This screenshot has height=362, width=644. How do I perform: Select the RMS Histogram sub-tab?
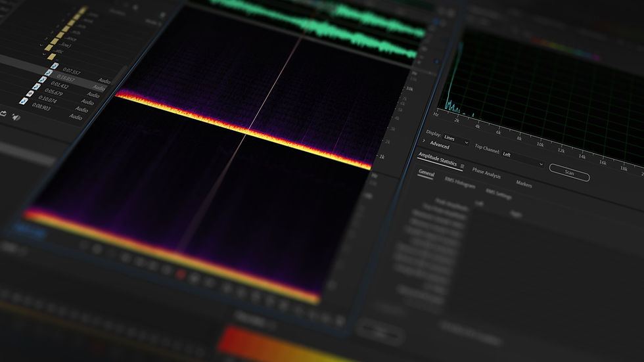click(x=459, y=184)
